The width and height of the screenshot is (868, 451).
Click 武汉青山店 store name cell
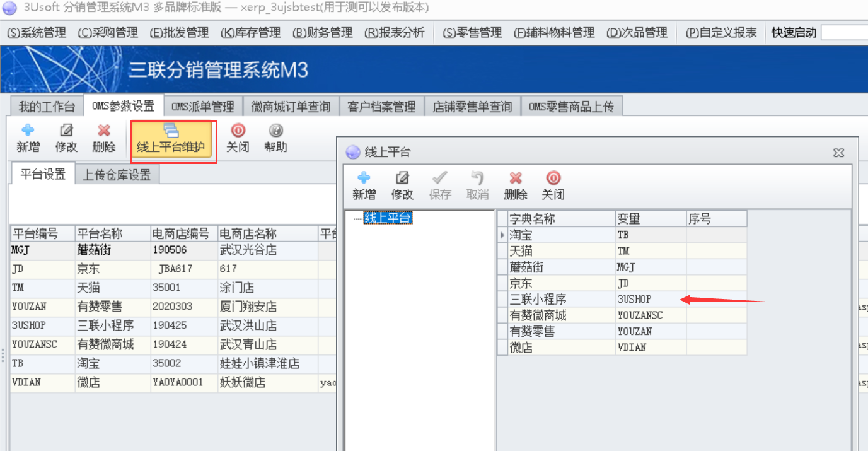click(268, 345)
